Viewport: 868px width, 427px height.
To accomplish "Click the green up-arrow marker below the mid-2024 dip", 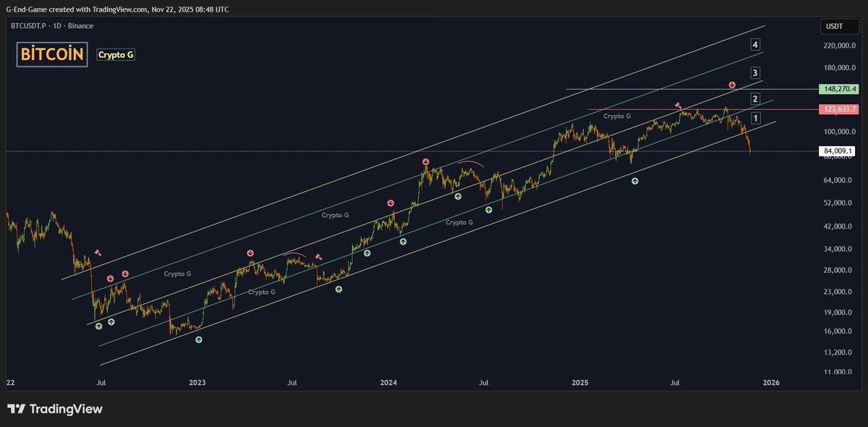I will click(x=488, y=211).
